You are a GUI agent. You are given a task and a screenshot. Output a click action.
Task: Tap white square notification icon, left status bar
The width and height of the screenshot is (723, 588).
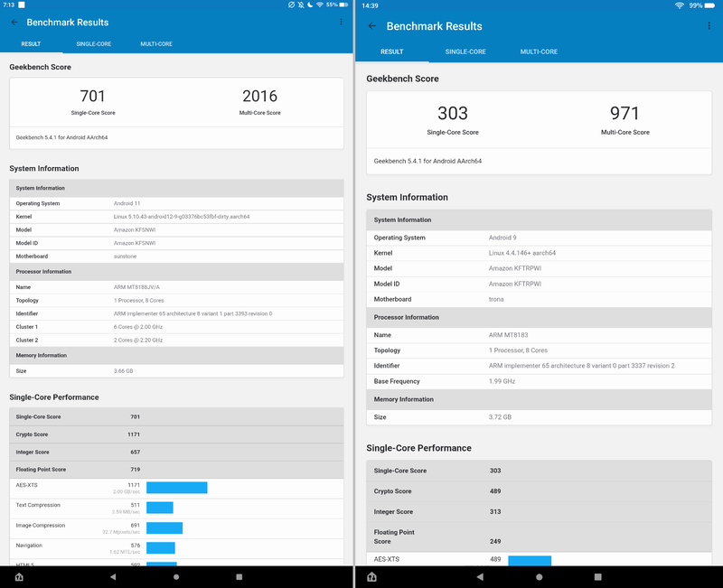pyautogui.click(x=22, y=5)
